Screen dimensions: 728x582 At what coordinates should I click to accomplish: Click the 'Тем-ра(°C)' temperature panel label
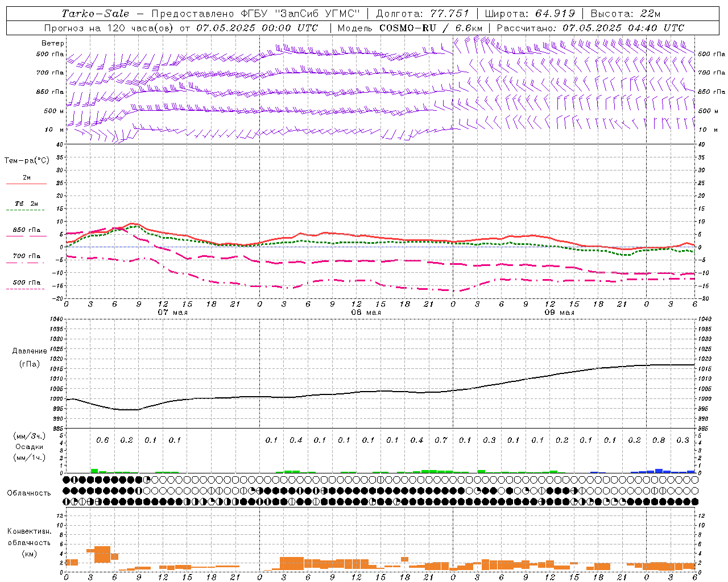tap(27, 161)
